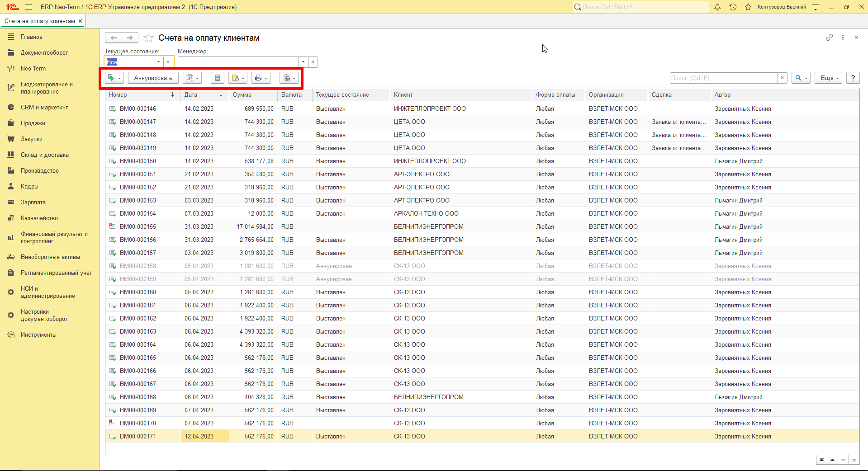Click the notifications bell icon
The image size is (868, 471).
717,7
